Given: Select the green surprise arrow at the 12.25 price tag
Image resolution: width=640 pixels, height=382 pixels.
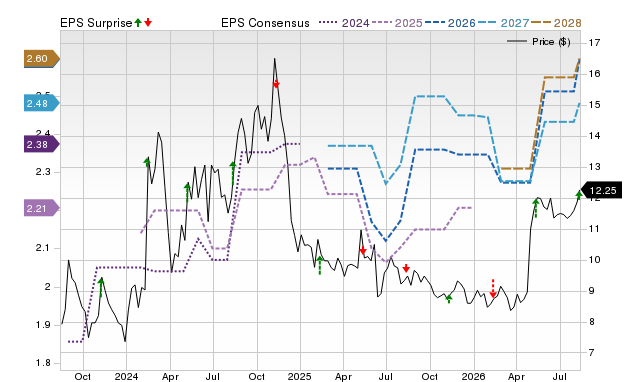Looking at the screenshot, I should point(579,195).
